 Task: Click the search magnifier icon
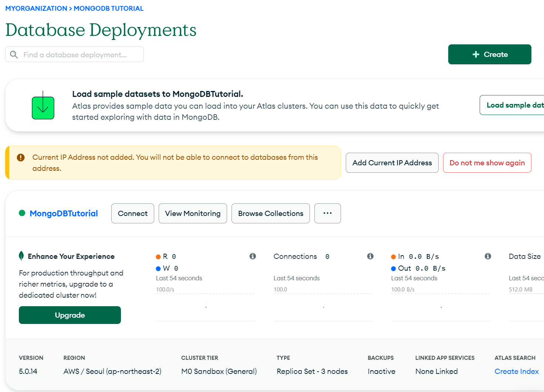click(x=14, y=55)
